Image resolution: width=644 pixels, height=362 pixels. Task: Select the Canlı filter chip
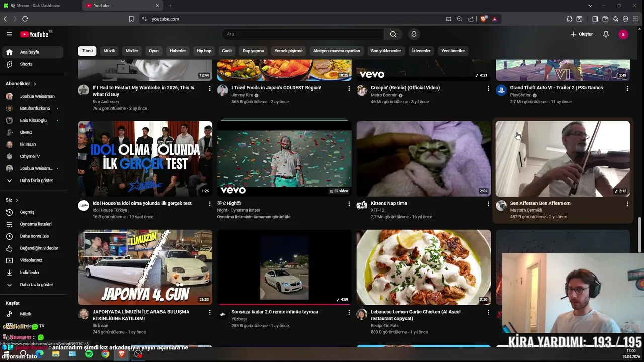[x=227, y=51]
